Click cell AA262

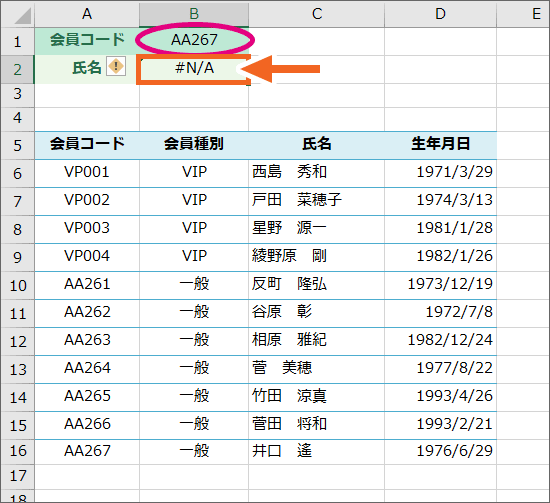point(87,312)
